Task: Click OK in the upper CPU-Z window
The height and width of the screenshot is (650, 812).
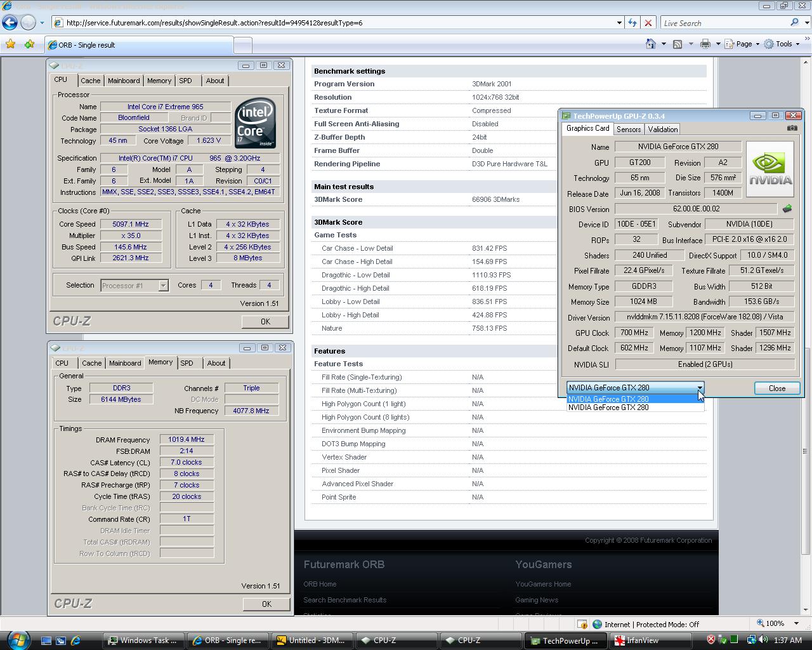Action: pos(265,321)
